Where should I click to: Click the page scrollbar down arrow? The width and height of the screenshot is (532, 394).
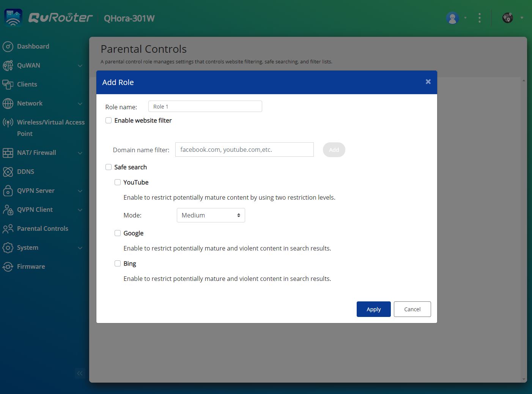pos(524,379)
